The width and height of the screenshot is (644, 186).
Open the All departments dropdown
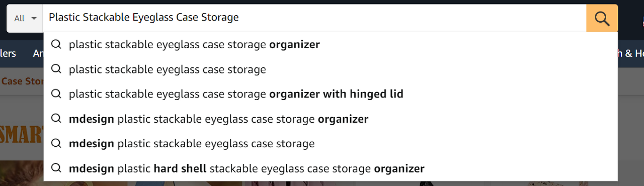(x=25, y=18)
